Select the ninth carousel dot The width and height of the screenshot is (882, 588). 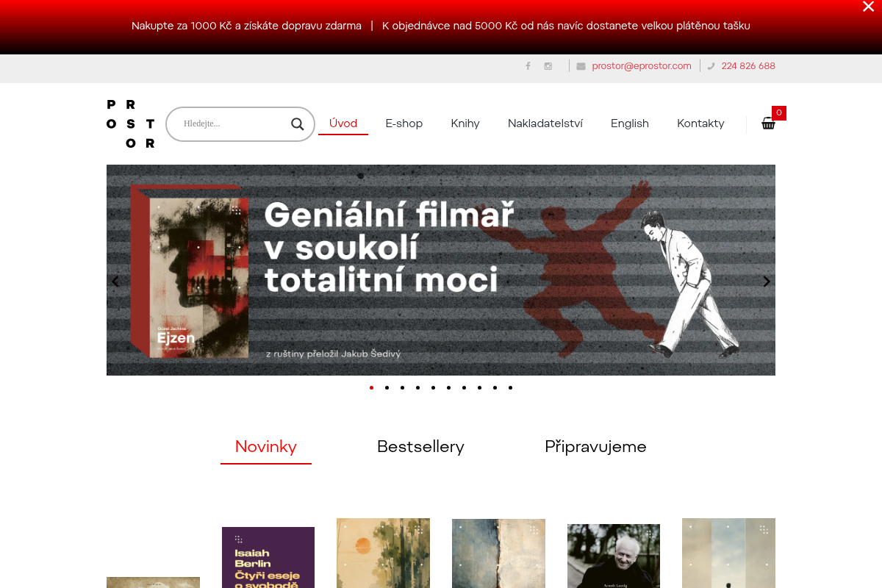pos(495,387)
